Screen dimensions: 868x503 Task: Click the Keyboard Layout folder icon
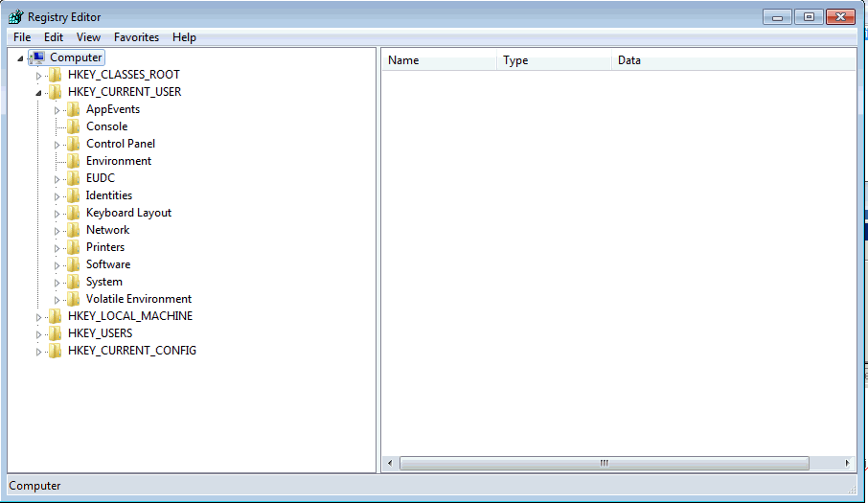click(x=73, y=213)
